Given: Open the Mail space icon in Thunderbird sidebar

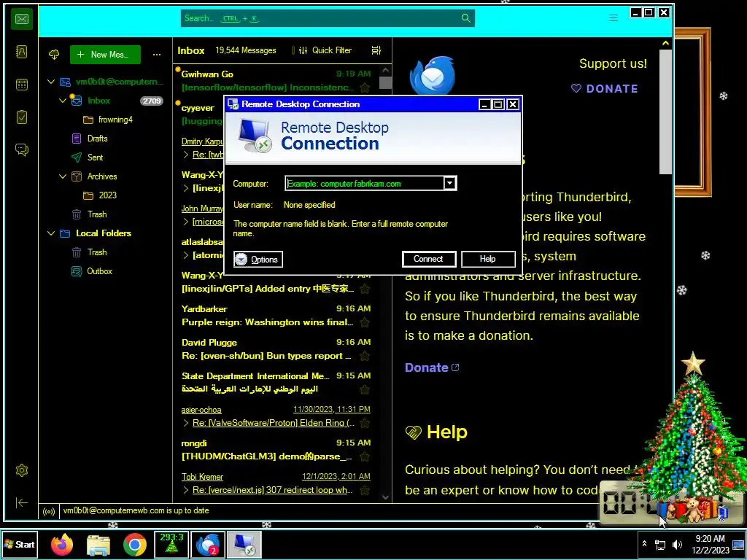Looking at the screenshot, I should point(21,19).
